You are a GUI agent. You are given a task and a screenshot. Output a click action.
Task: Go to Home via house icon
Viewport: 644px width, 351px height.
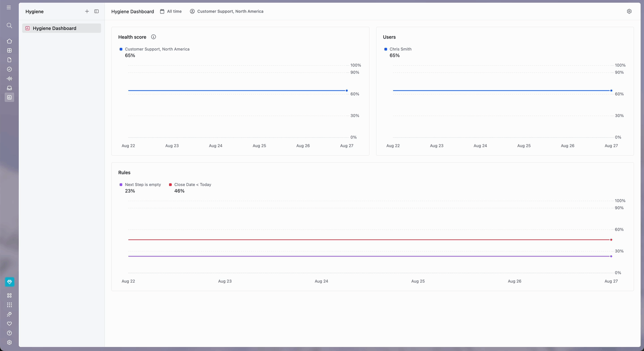click(9, 41)
